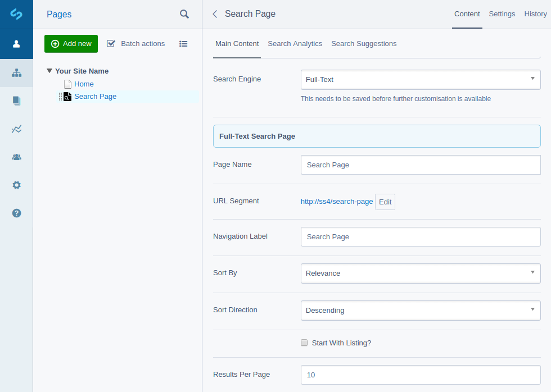This screenshot has height=392, width=551.
Task: Select the Main Content tab
Action: [237, 44]
